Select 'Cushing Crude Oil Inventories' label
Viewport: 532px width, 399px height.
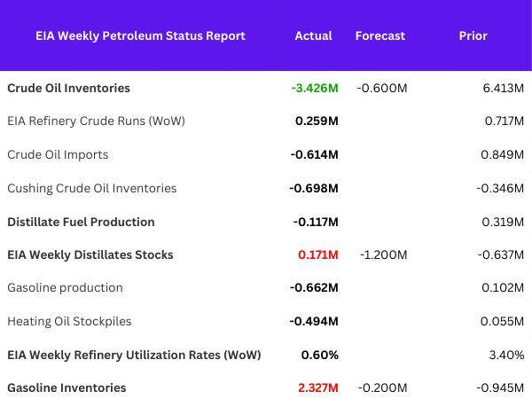click(92, 188)
